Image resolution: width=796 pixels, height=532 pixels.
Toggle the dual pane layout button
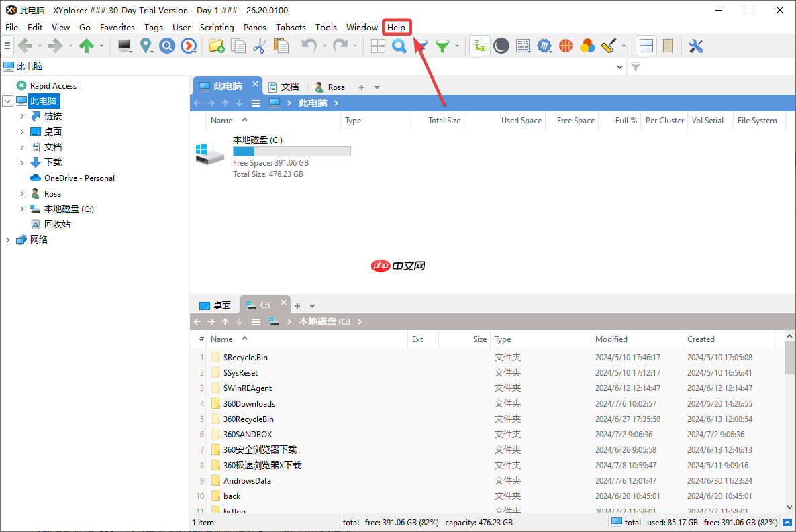pos(646,46)
